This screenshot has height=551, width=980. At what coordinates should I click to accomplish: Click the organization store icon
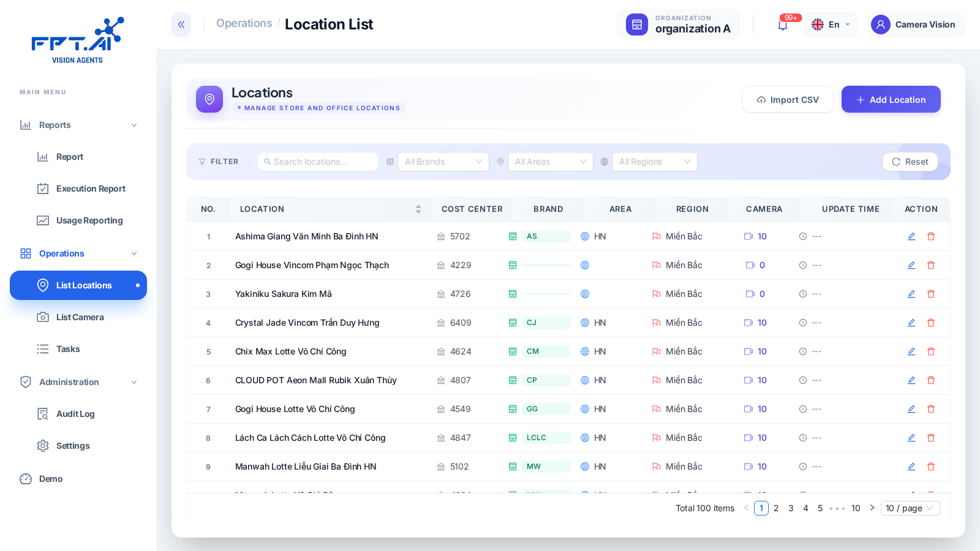point(637,24)
